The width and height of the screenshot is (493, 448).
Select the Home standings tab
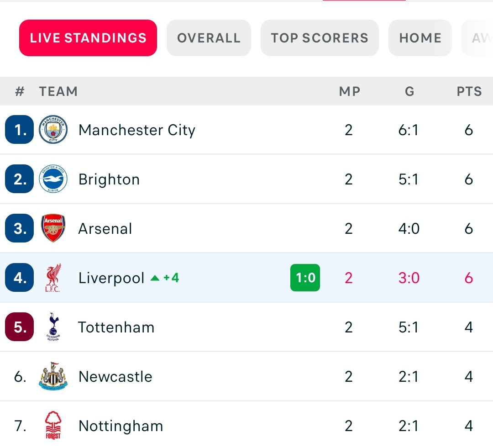420,38
